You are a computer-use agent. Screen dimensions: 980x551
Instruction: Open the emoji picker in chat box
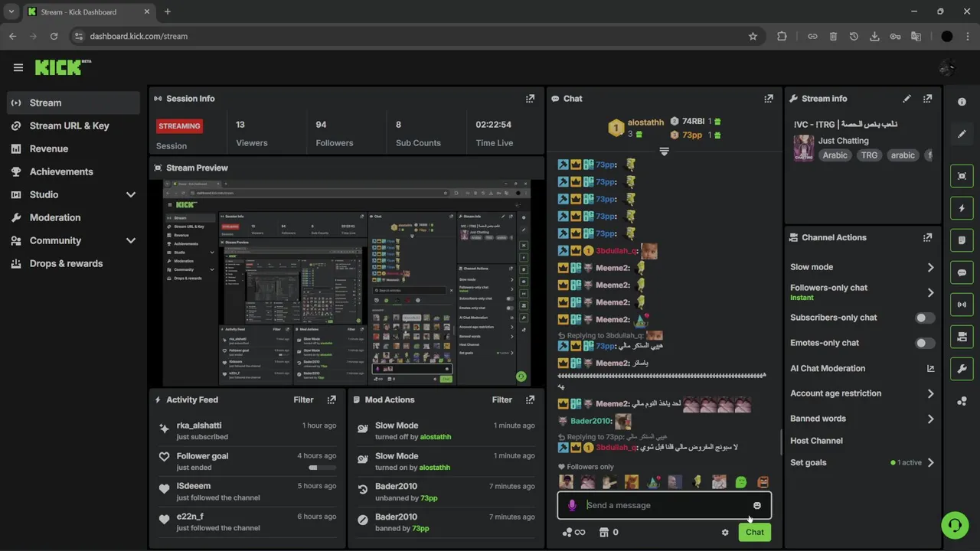click(757, 505)
